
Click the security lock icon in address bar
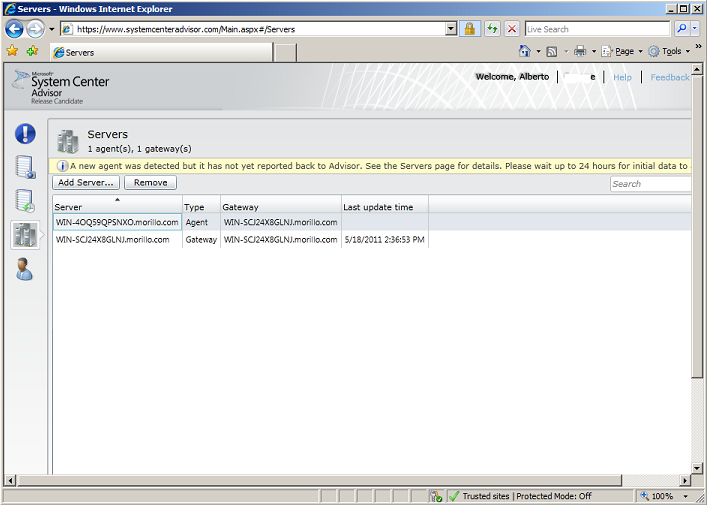[469, 29]
